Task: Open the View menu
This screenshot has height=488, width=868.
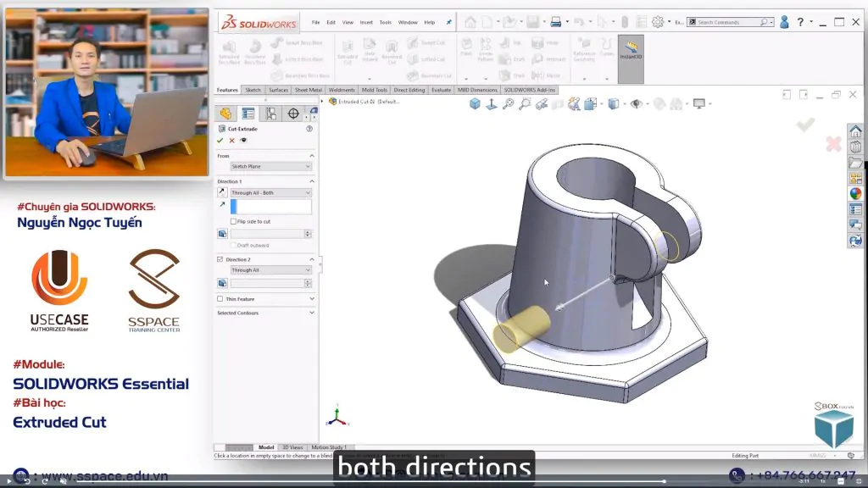Action: [x=348, y=23]
